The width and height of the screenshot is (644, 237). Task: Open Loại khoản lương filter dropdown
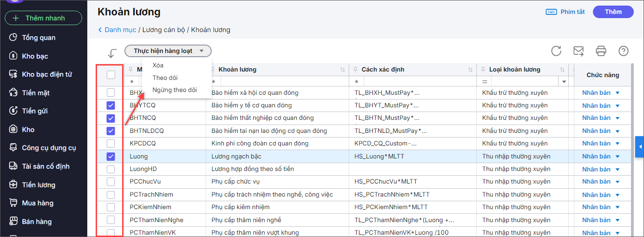pos(564,82)
